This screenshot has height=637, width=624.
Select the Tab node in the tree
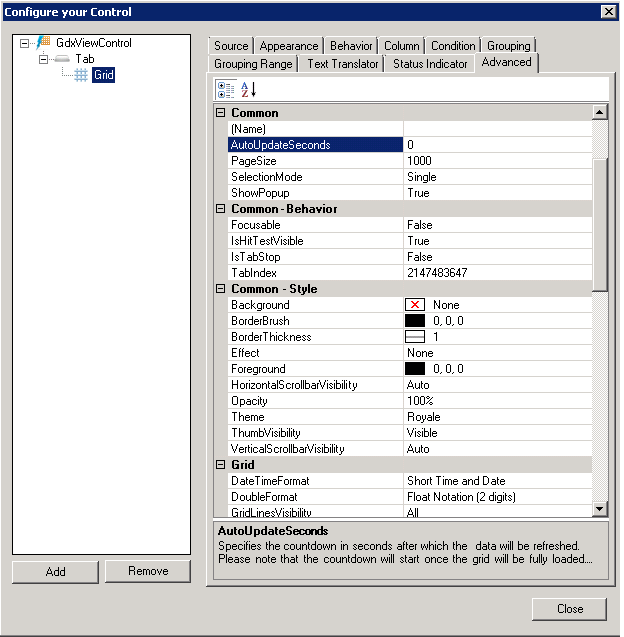pyautogui.click(x=84, y=59)
